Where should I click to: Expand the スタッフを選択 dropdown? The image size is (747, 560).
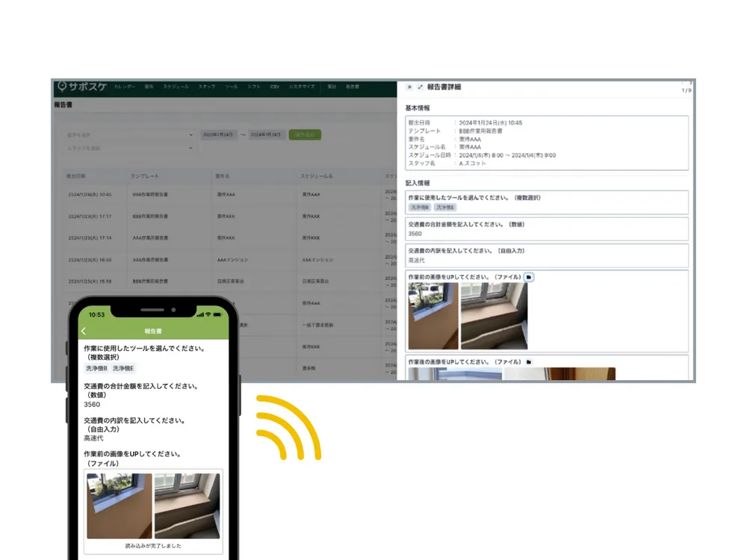tap(129, 148)
